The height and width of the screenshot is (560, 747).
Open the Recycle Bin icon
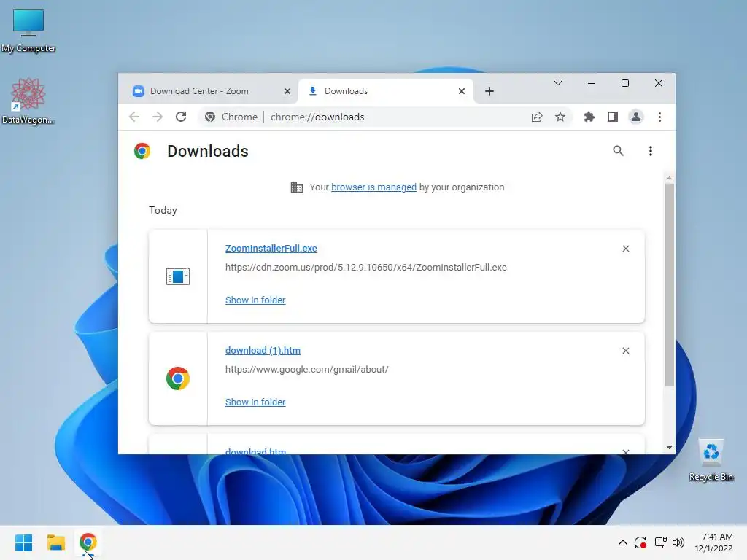click(711, 460)
